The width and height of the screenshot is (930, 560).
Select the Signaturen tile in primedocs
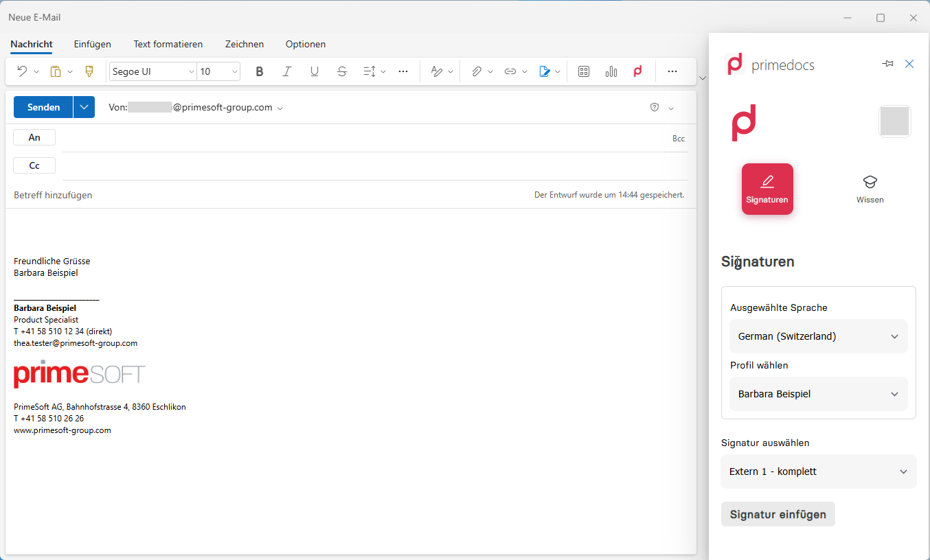[767, 189]
